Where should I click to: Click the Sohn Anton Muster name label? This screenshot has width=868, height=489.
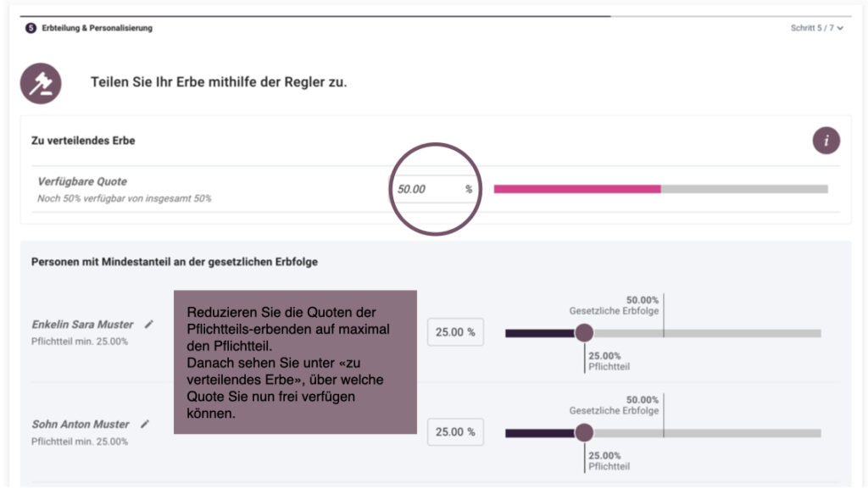(x=81, y=425)
